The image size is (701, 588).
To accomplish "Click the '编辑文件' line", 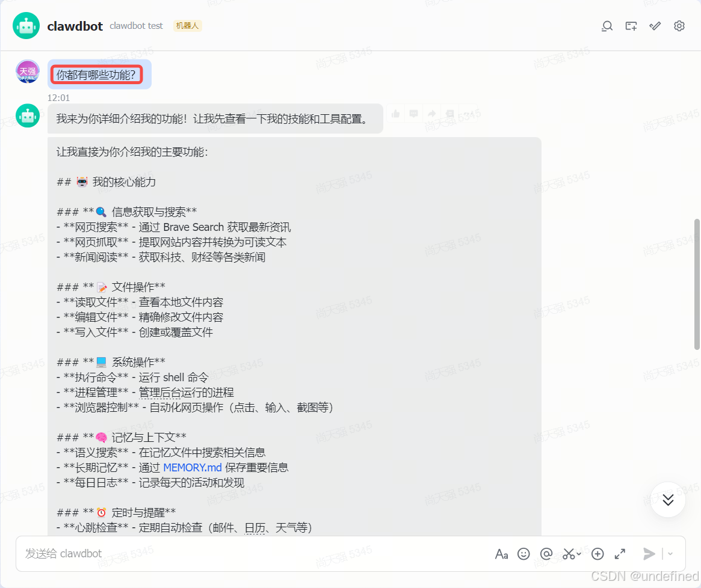I will (140, 317).
